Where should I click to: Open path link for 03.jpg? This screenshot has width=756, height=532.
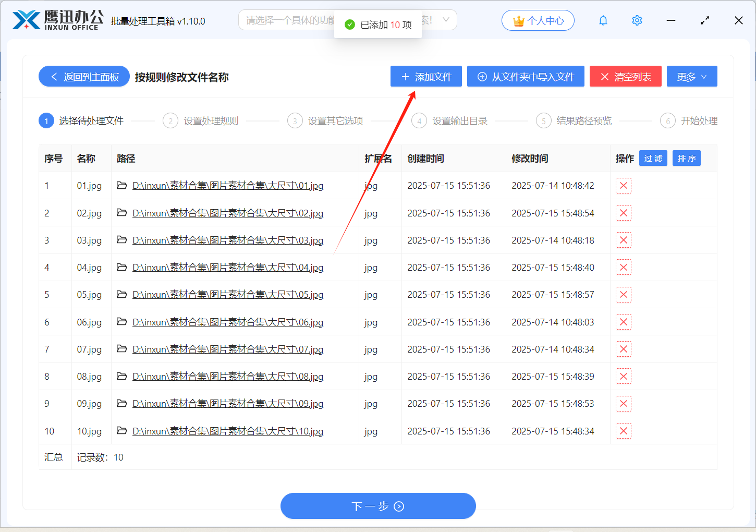228,240
